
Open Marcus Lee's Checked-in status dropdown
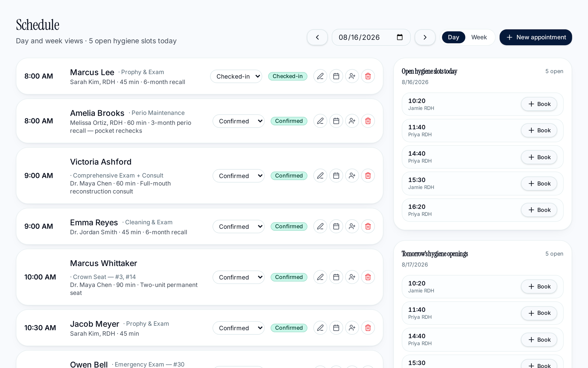pyautogui.click(x=236, y=76)
